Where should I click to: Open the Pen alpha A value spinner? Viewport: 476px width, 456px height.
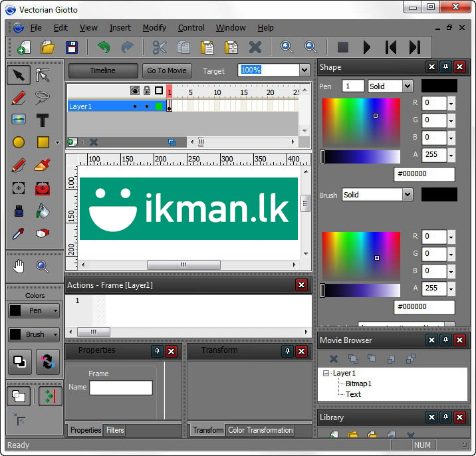coord(451,155)
